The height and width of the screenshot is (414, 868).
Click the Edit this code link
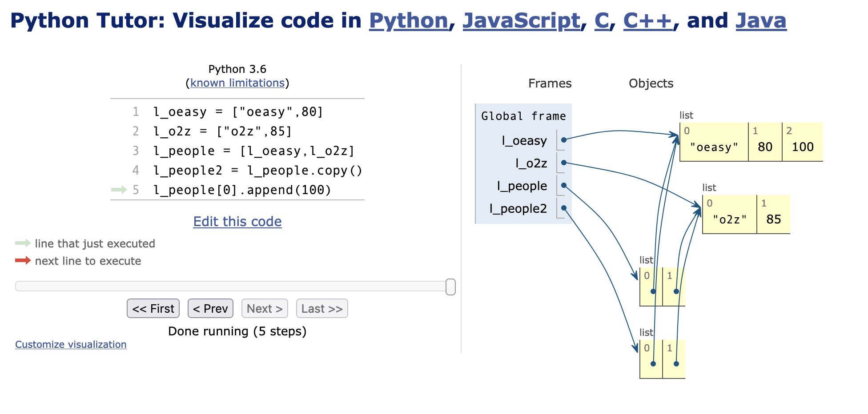[237, 221]
